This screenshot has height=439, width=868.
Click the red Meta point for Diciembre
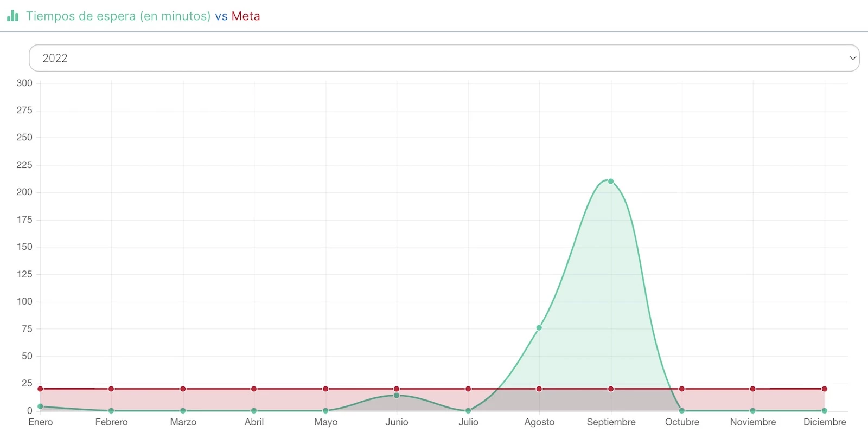[825, 389]
